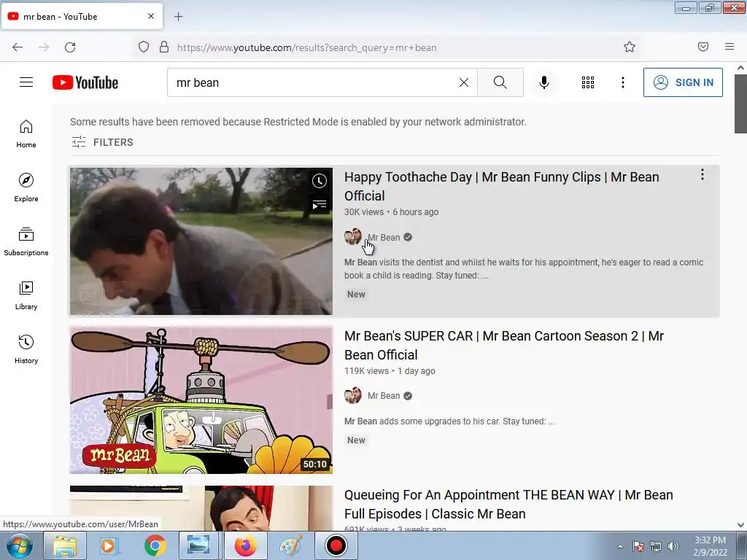Click the scrollbar down arrow
This screenshot has height=560, width=747.
(x=740, y=525)
